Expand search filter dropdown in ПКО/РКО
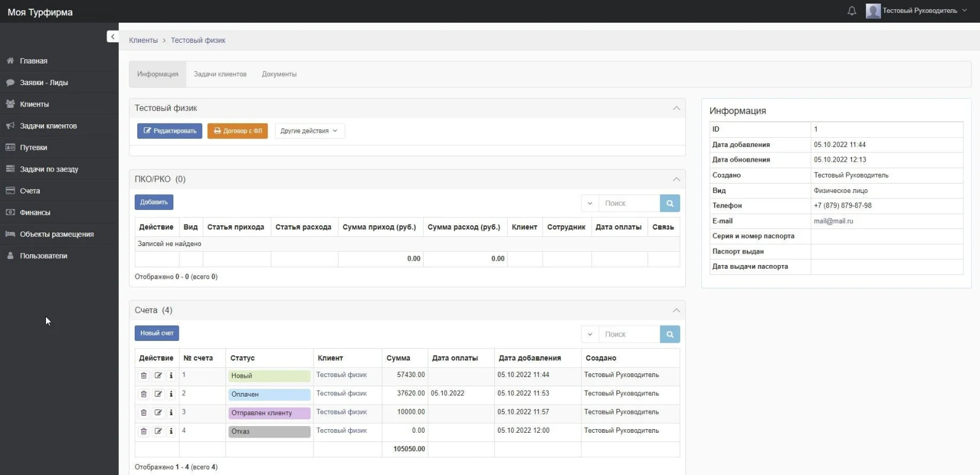This screenshot has width=980, height=475. (x=590, y=203)
